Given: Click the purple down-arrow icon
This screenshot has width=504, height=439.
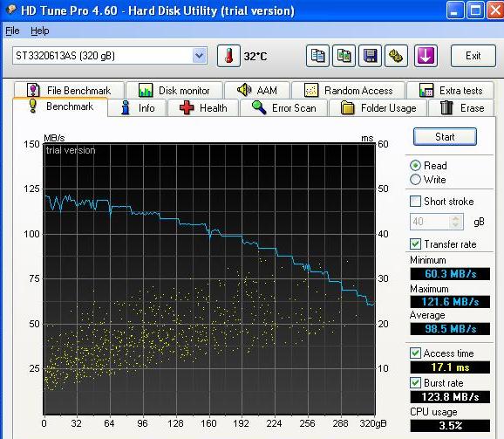Looking at the screenshot, I should (x=426, y=56).
